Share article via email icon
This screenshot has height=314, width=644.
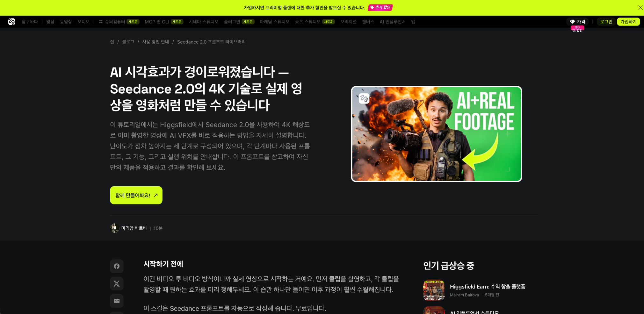pos(117,301)
